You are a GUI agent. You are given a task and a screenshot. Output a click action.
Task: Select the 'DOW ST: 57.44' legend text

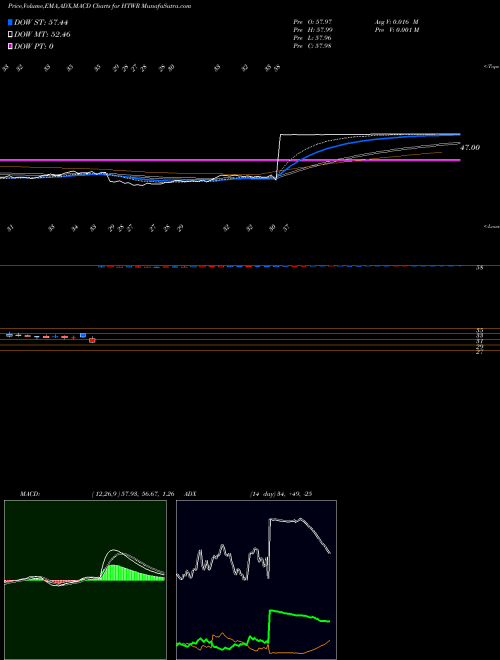(x=41, y=22)
